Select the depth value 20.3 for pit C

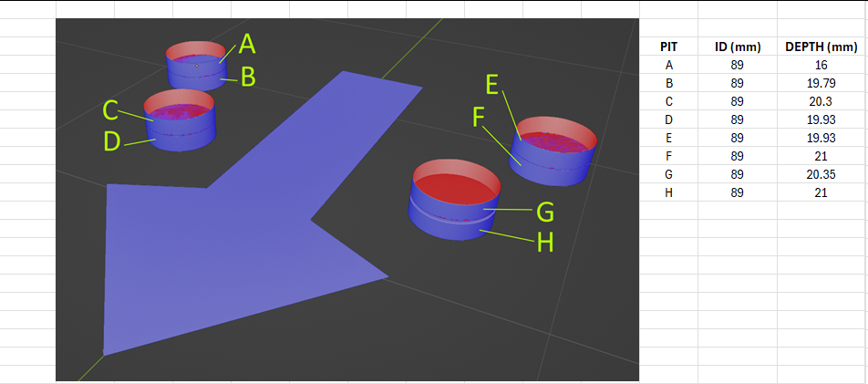pos(821,101)
